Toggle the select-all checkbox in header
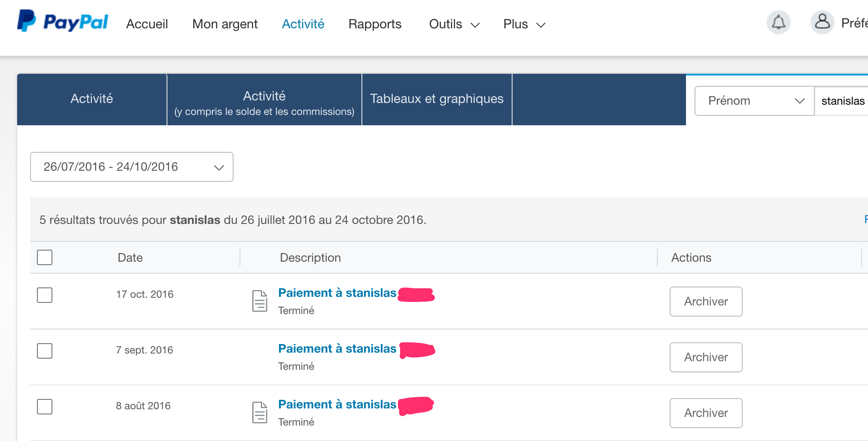 [x=45, y=257]
